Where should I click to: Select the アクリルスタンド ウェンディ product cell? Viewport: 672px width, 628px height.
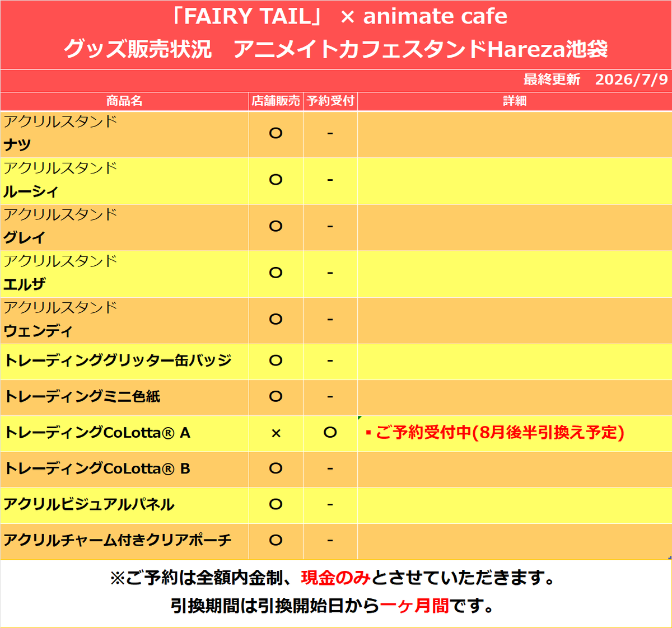pos(124,320)
